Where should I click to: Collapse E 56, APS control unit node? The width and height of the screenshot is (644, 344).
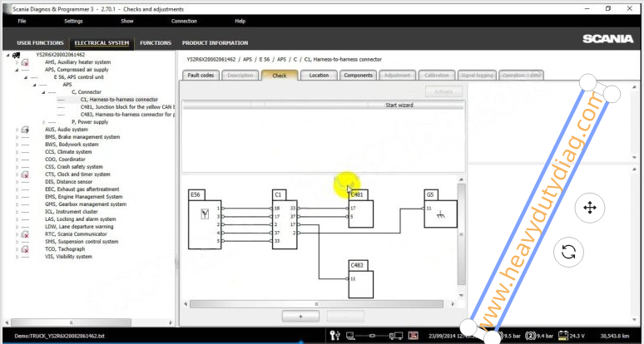coord(26,77)
